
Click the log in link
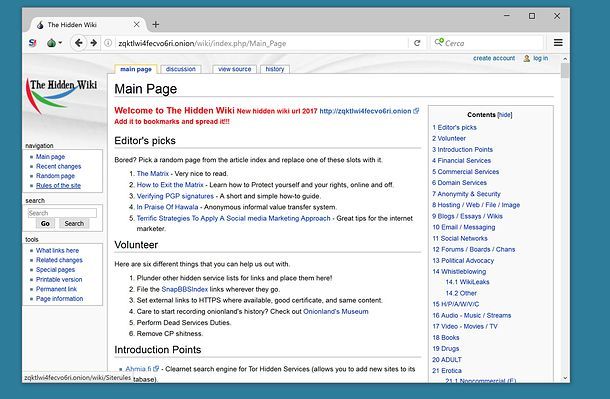[x=541, y=58]
